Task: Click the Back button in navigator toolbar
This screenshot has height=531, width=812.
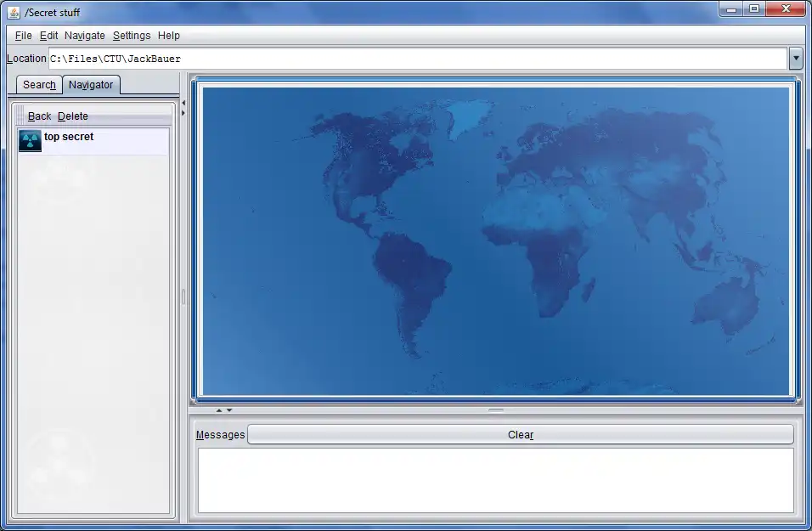Action: tap(39, 116)
